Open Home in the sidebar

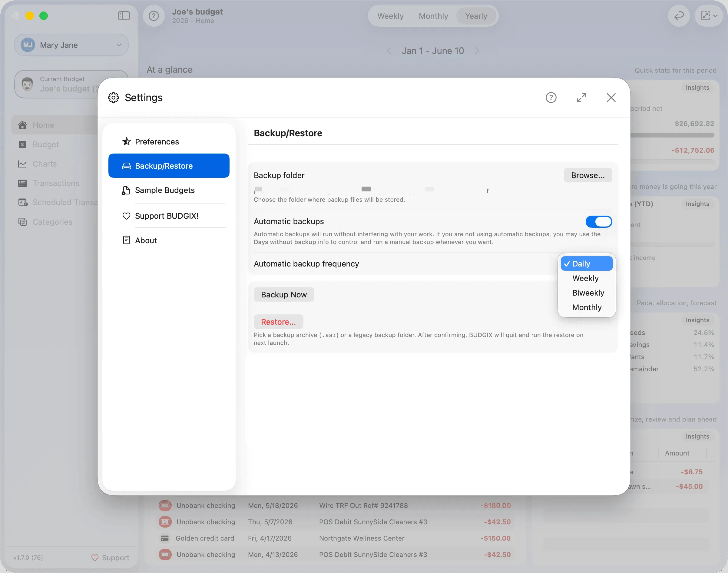[x=54, y=125]
